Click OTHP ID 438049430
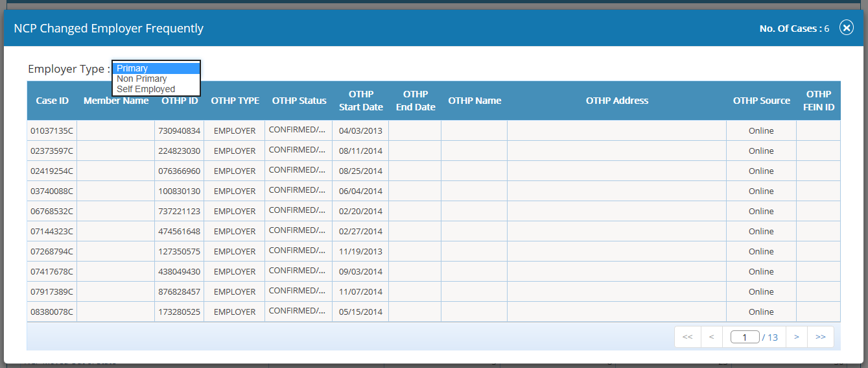 (x=180, y=271)
